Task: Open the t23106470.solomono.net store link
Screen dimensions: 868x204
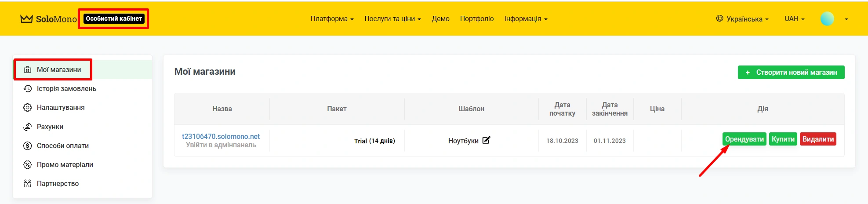Action: pyautogui.click(x=221, y=136)
